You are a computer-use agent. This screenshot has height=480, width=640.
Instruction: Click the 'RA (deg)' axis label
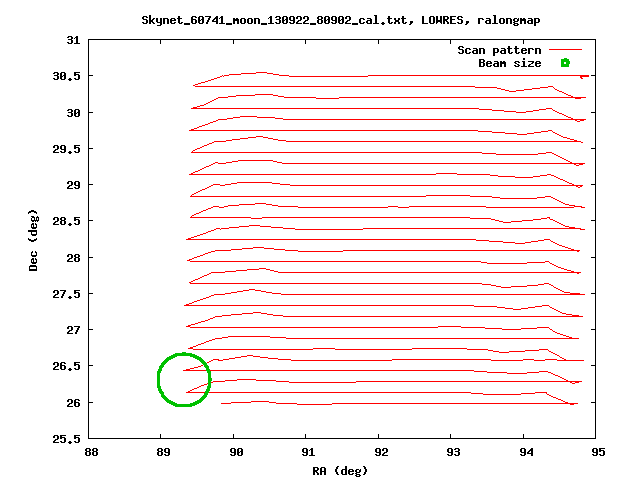(x=340, y=471)
